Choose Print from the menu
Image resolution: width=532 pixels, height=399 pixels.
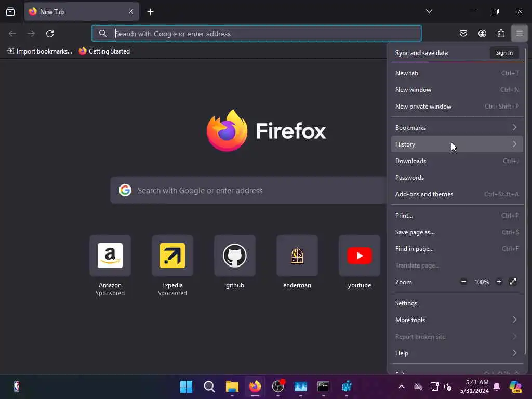[x=457, y=216]
